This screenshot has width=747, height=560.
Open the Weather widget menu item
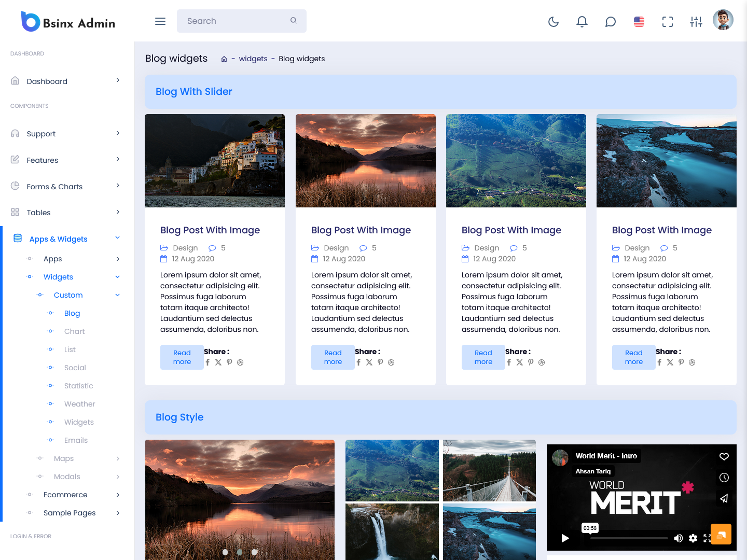[x=79, y=404]
